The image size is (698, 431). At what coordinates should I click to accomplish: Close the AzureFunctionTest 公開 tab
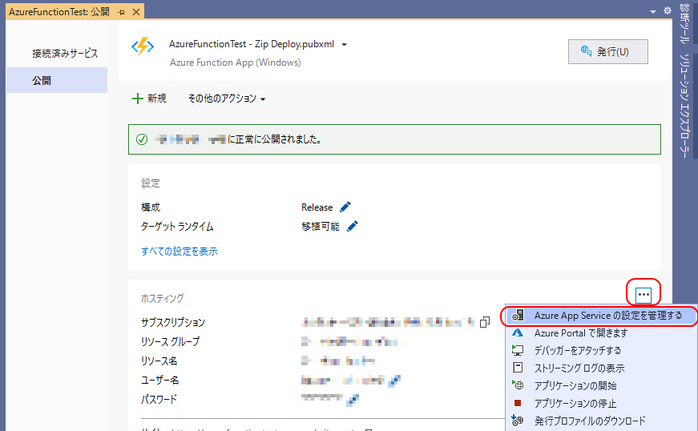tap(136, 12)
